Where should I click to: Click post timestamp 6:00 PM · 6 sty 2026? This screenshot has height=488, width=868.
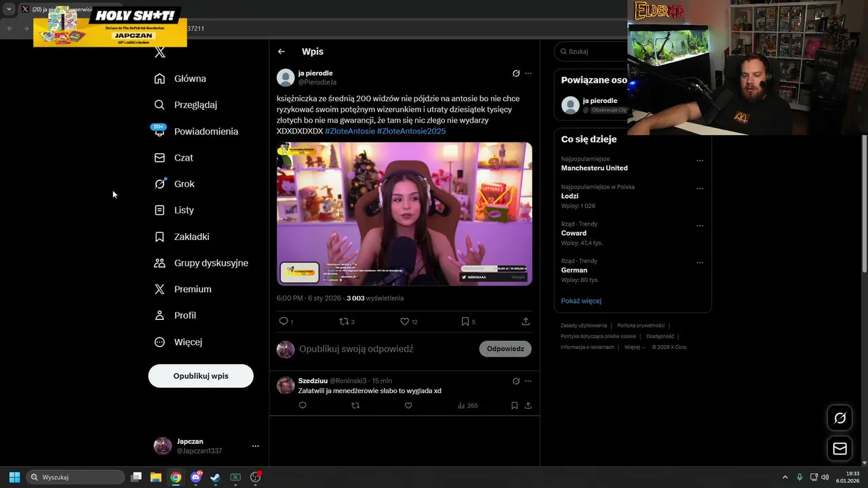[309, 298]
